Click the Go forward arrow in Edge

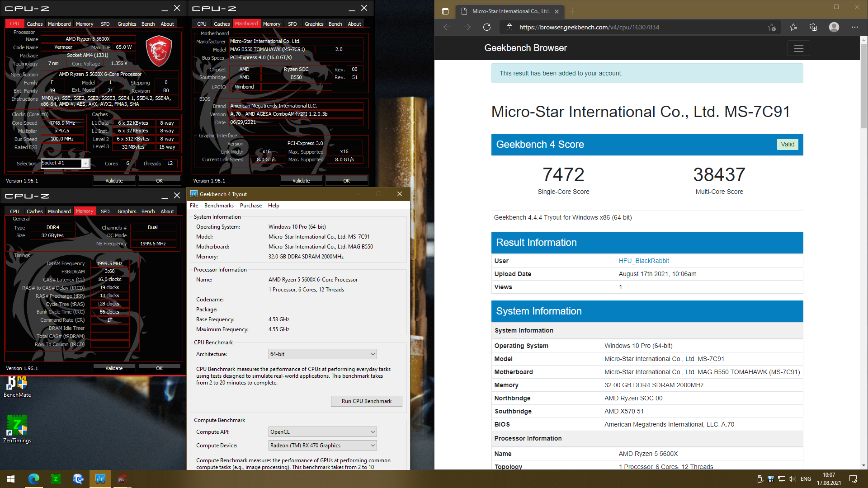tap(467, 27)
